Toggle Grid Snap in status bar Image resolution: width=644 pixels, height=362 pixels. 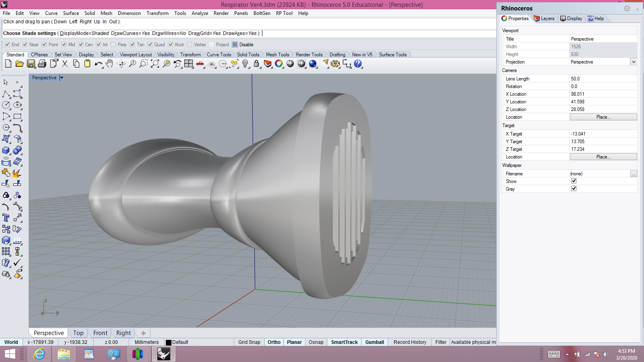[249, 342]
